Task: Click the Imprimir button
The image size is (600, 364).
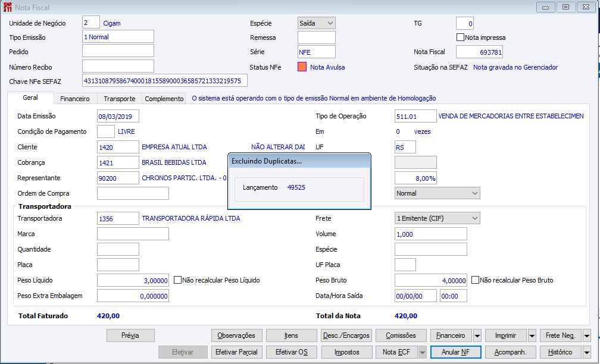Action: (506, 335)
